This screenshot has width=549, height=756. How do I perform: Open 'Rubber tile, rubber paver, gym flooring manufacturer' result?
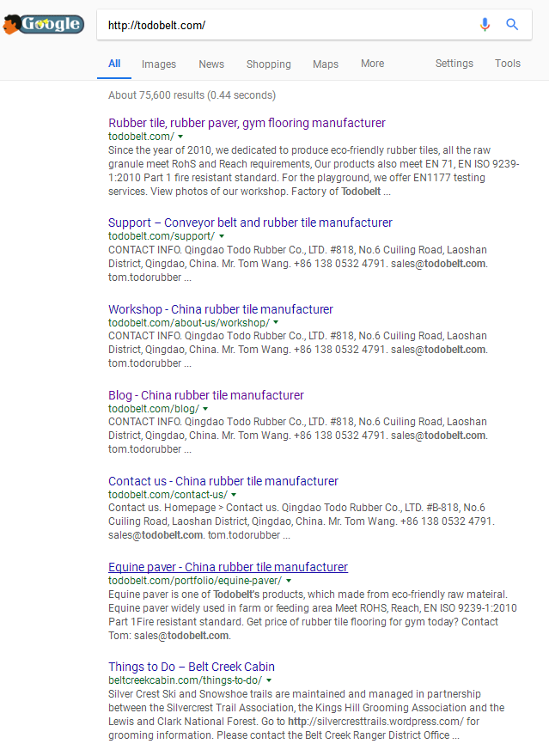coord(247,123)
